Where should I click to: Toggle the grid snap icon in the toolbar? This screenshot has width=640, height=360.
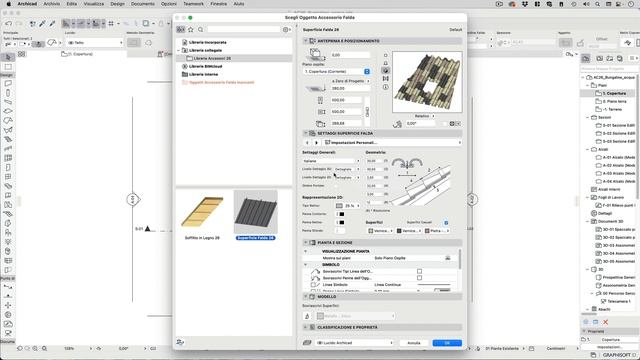click(x=111, y=24)
